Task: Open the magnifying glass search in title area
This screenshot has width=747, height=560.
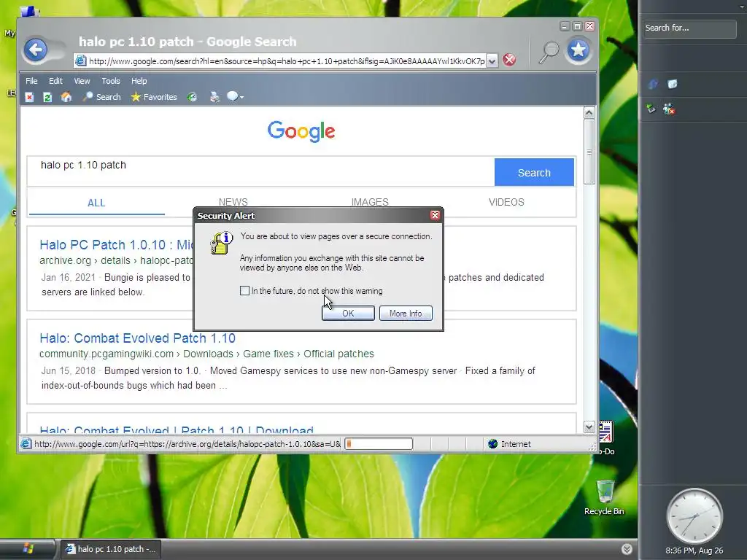Action: (549, 52)
